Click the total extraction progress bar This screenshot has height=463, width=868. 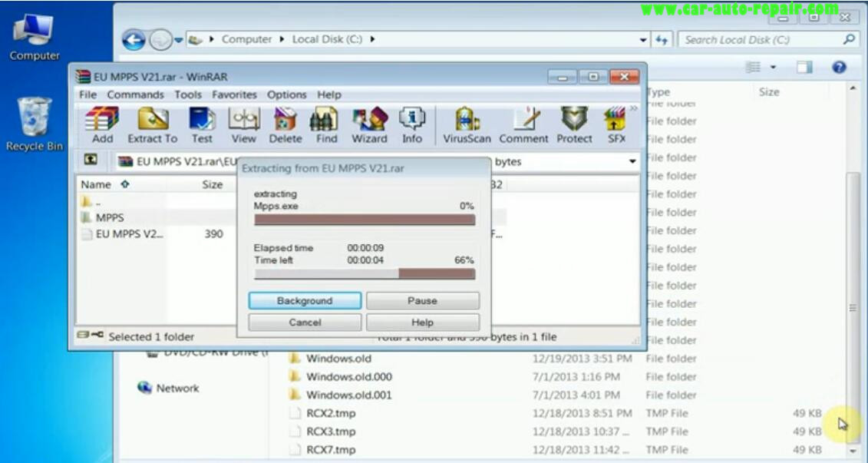tap(365, 273)
